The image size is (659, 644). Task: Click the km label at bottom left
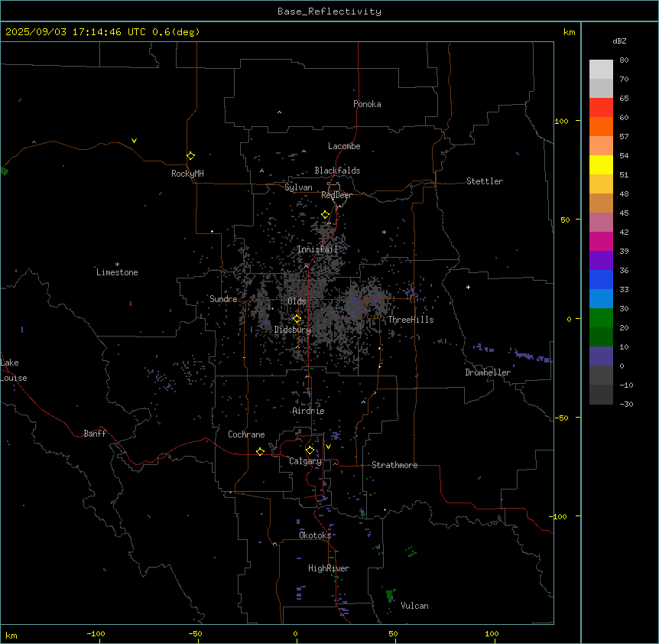click(x=11, y=635)
